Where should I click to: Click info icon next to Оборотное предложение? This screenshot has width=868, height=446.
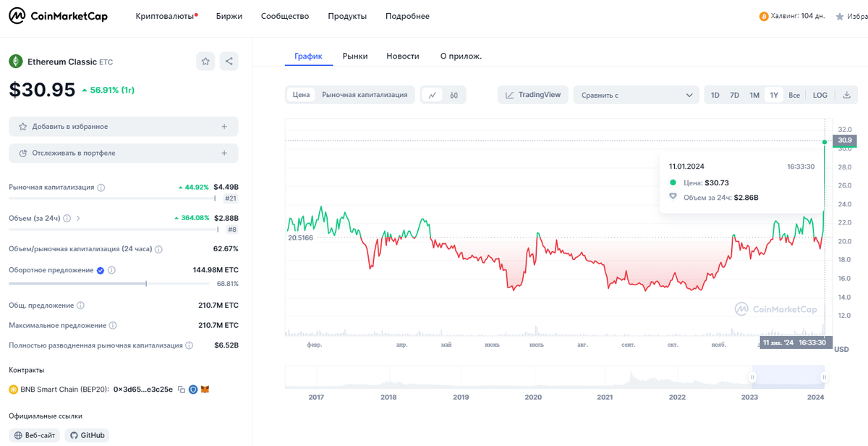point(111,270)
